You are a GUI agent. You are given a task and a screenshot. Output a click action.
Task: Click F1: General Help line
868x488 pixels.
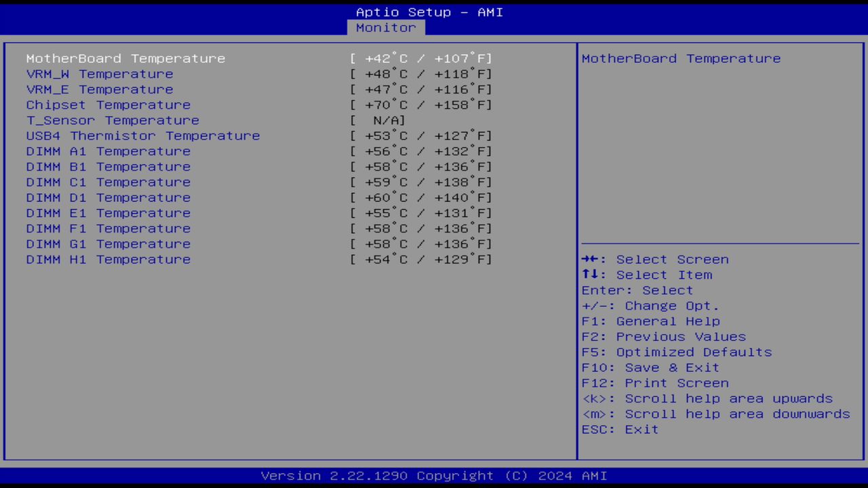(651, 321)
